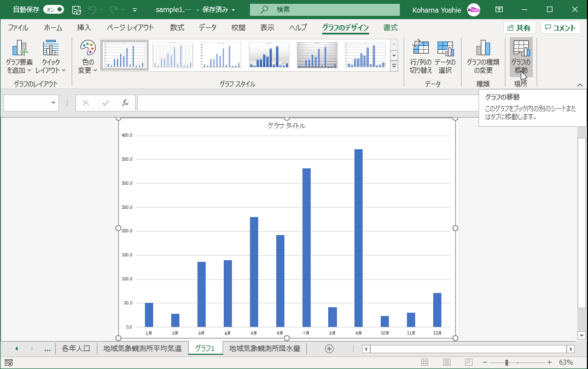Expand the chart styles gallery more arrow
The image size is (588, 369).
tap(394, 66)
